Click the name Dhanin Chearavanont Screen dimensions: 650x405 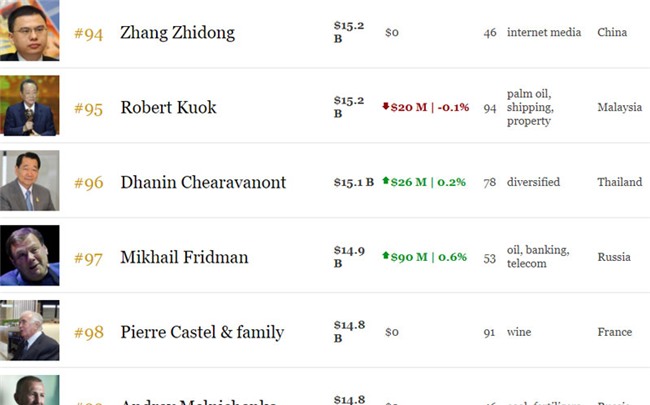click(203, 183)
